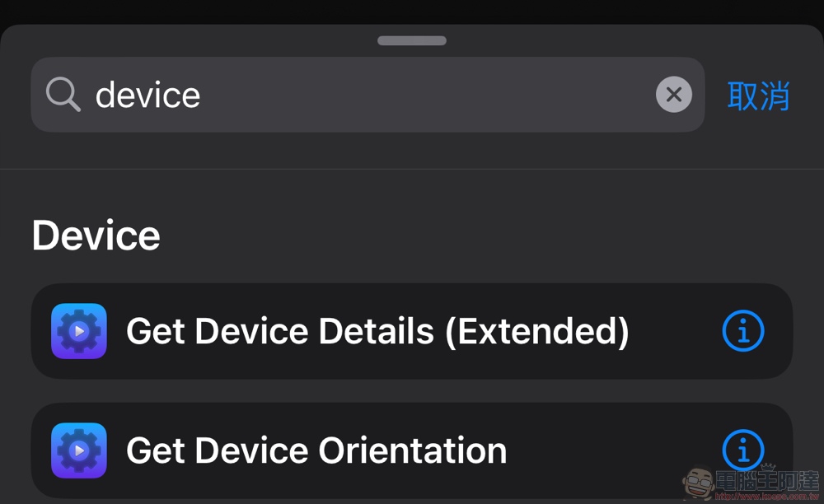Screen dimensions: 824x504
Task: Select the Get Device Orientation action label
Action: point(316,450)
